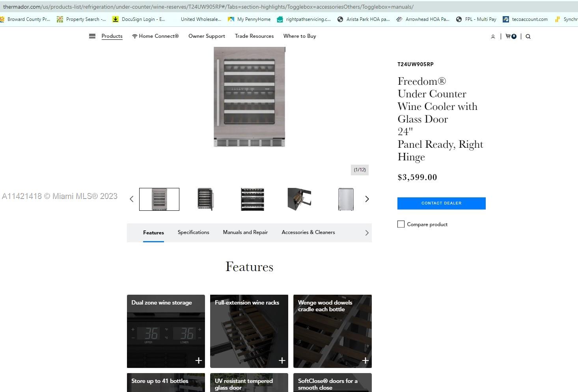This screenshot has width=578, height=392.
Task: Select the open-rack wine cooler thumbnail
Action: [x=299, y=199]
